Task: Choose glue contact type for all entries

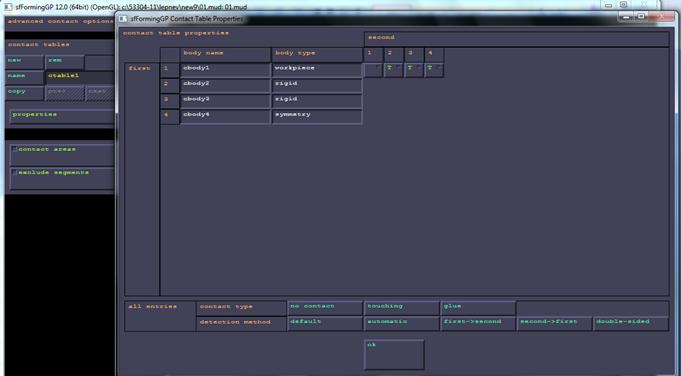Action: click(478, 308)
